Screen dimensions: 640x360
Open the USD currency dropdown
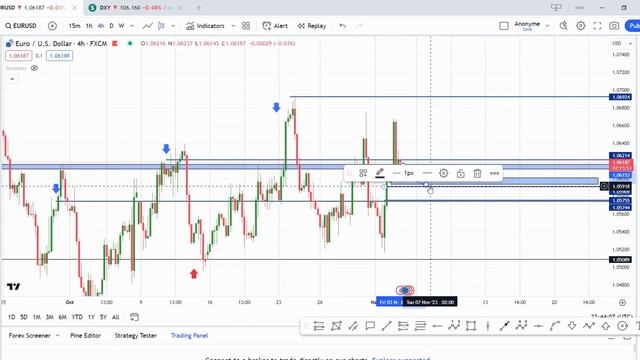(622, 43)
